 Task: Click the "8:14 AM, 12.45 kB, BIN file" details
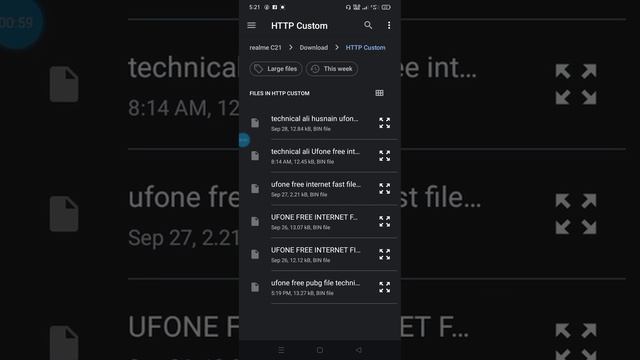click(302, 162)
